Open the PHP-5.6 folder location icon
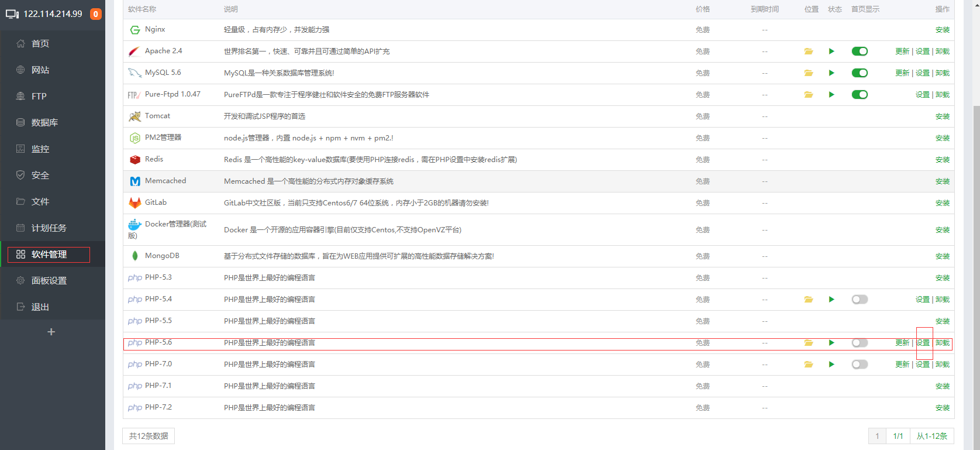Screen dimensions: 980x450 (x=809, y=343)
